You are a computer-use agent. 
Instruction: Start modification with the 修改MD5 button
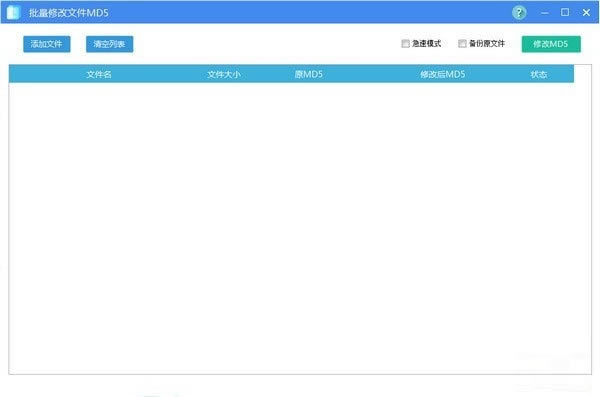551,44
